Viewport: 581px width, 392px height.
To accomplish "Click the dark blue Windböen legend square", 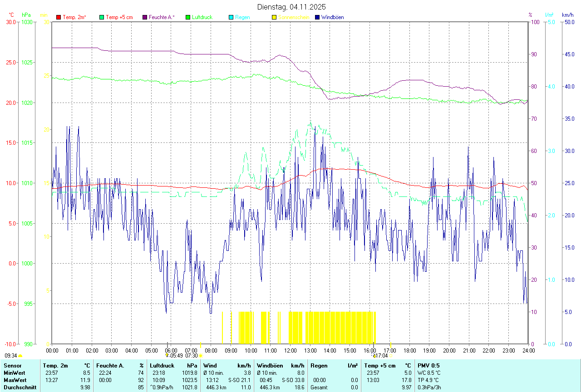I will (x=317, y=17).
